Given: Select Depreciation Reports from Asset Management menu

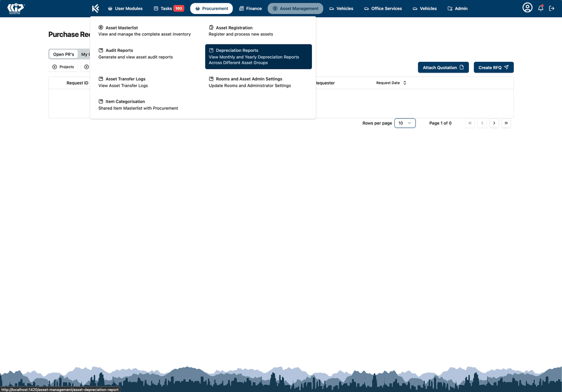Looking at the screenshot, I should point(258,56).
